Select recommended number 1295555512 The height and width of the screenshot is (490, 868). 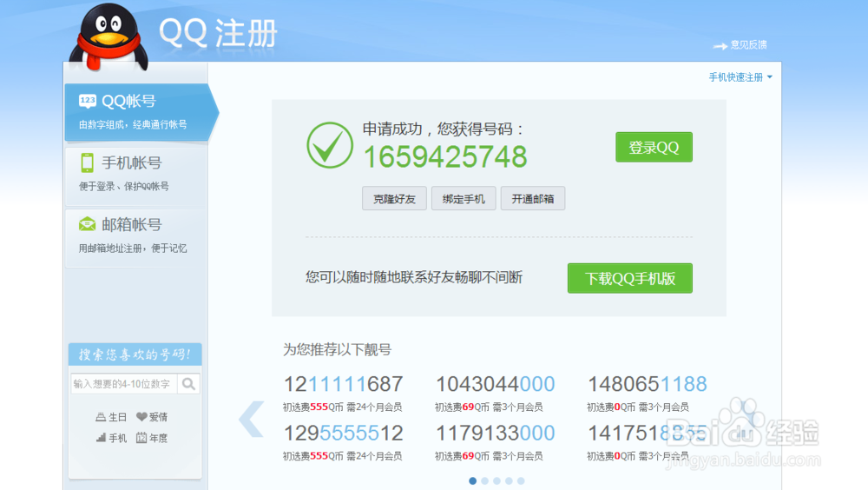[x=343, y=433]
